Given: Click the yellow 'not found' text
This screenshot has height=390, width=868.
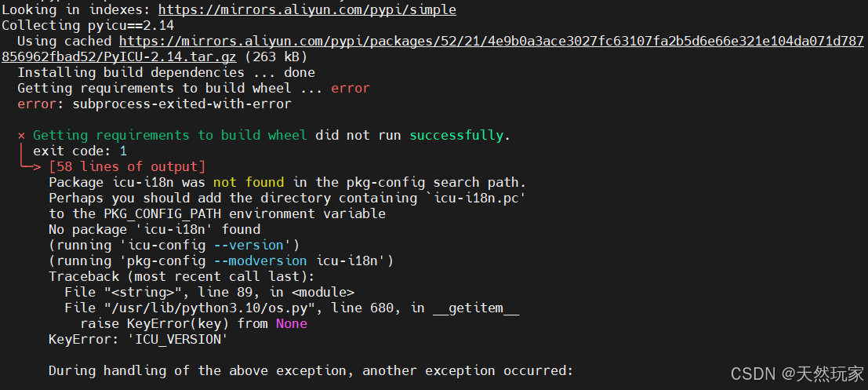Looking at the screenshot, I should tap(249, 182).
